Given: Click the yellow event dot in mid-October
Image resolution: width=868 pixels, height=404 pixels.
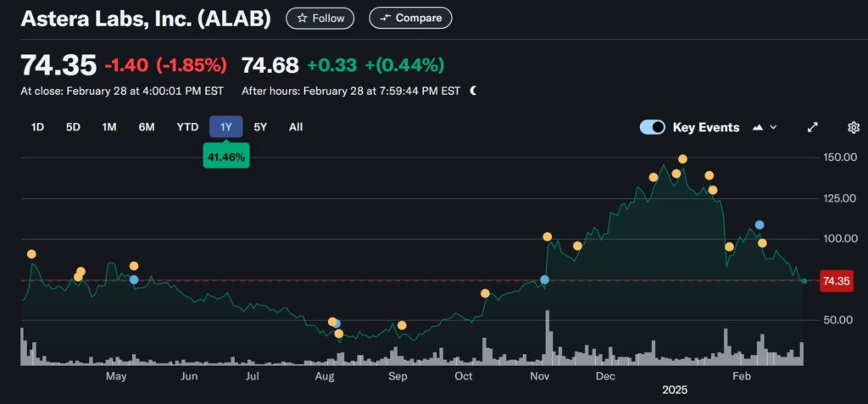Looking at the screenshot, I should (x=485, y=293).
